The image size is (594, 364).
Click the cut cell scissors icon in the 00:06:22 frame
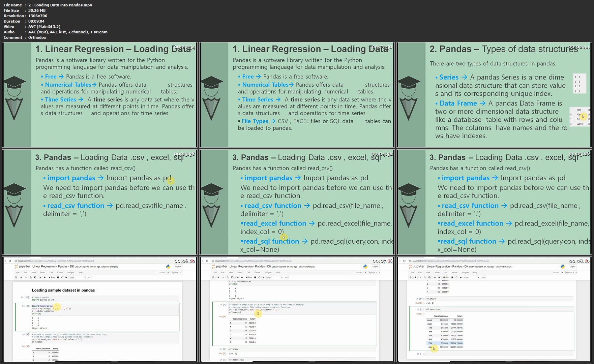26,277
